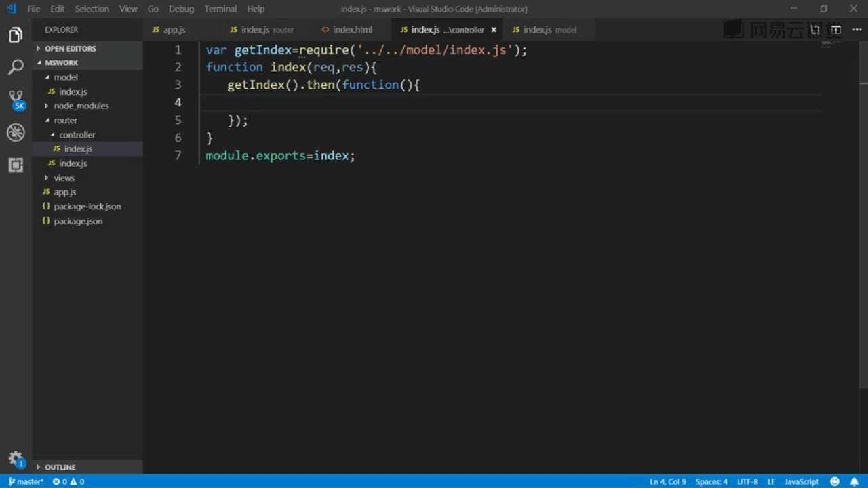Expand the Outline section
The width and height of the screenshot is (868, 488).
point(87,467)
